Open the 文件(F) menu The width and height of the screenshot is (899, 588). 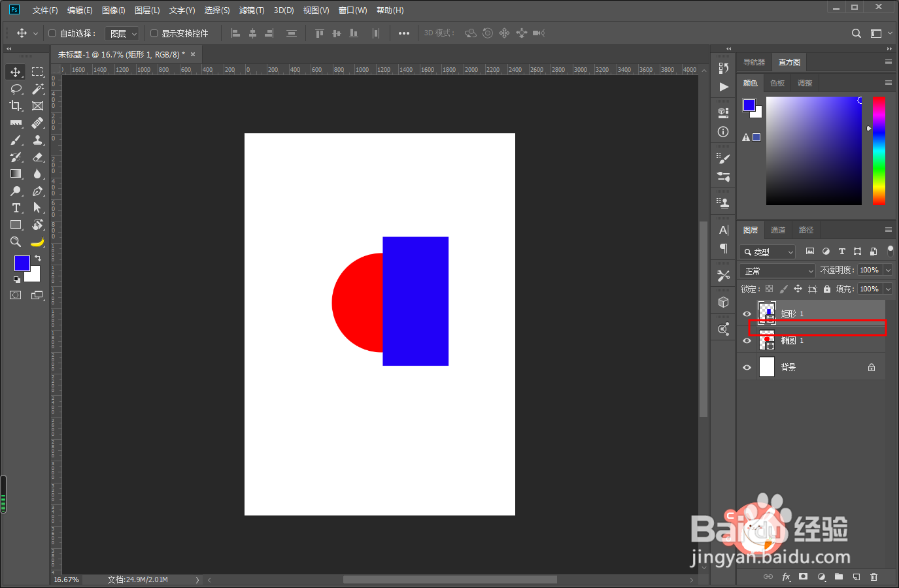45,10
